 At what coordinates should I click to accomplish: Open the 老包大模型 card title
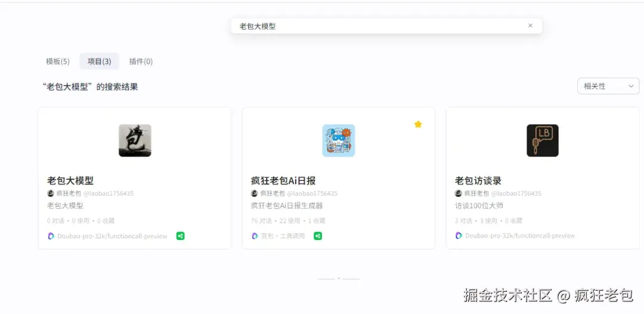tap(70, 180)
